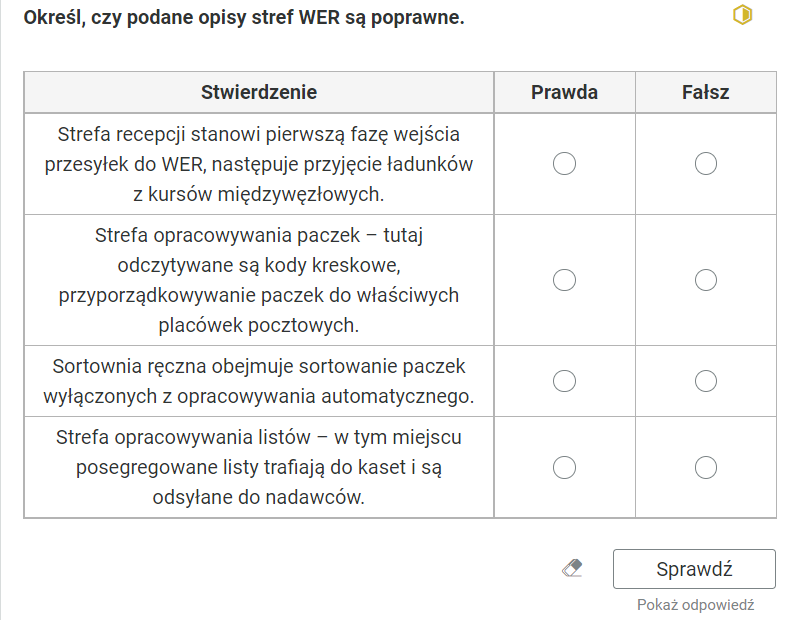791x620 pixels.
Task: Choose Prawda for the Sortownia ręczna statement
Action: point(564,381)
